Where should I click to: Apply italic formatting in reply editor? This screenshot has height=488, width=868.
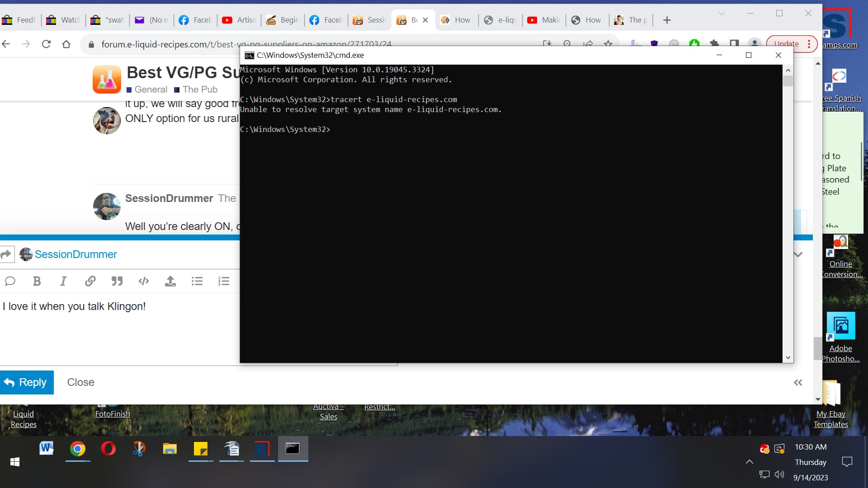click(63, 282)
